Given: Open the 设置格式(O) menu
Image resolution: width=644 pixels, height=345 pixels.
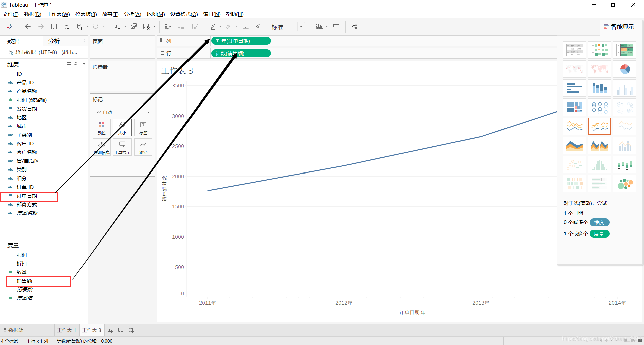Looking at the screenshot, I should [184, 14].
